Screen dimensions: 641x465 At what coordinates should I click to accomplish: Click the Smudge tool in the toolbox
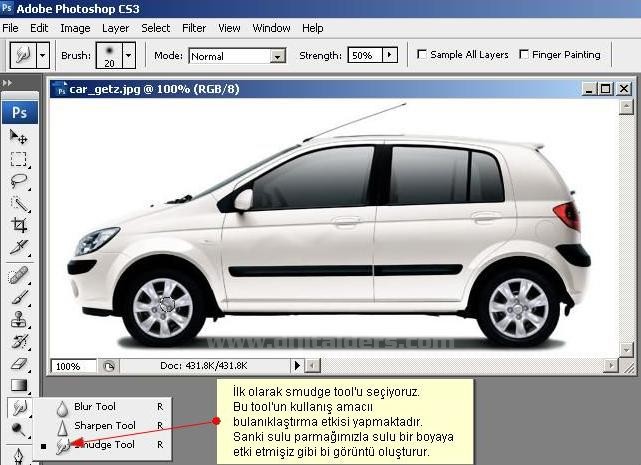[19, 407]
